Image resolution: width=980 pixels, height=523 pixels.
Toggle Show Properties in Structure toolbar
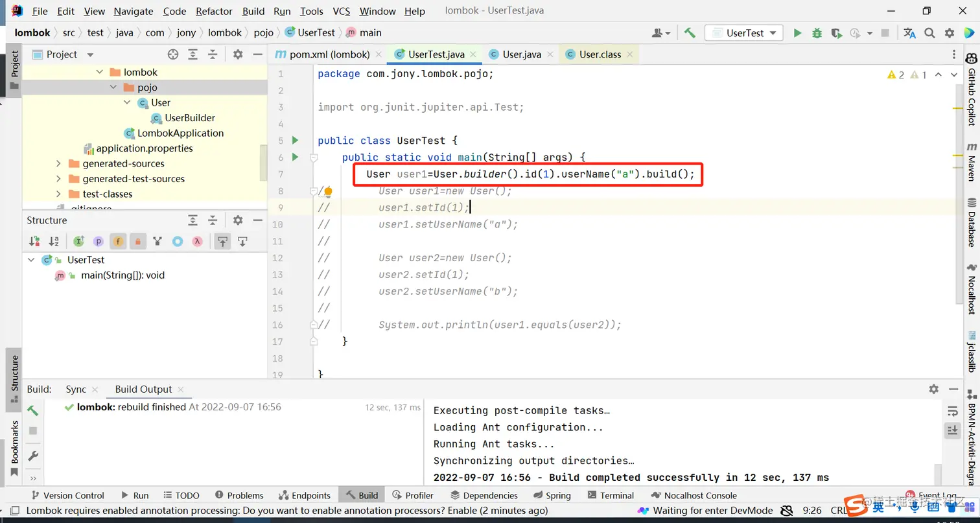tap(99, 242)
